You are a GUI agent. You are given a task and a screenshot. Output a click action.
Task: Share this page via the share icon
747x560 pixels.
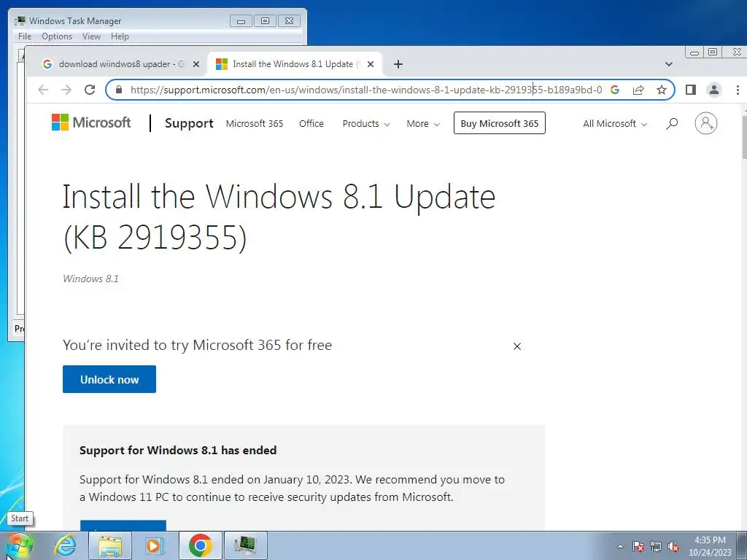(638, 90)
